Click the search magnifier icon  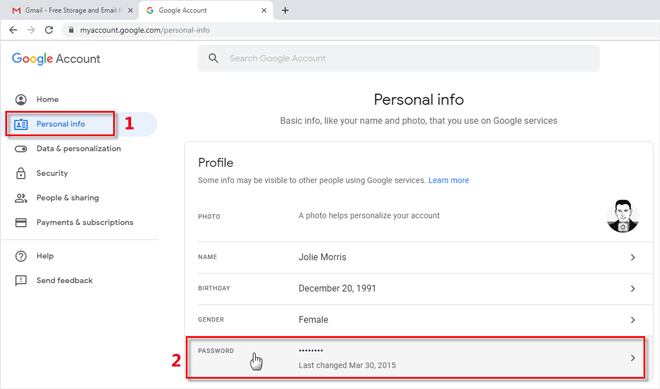point(213,58)
